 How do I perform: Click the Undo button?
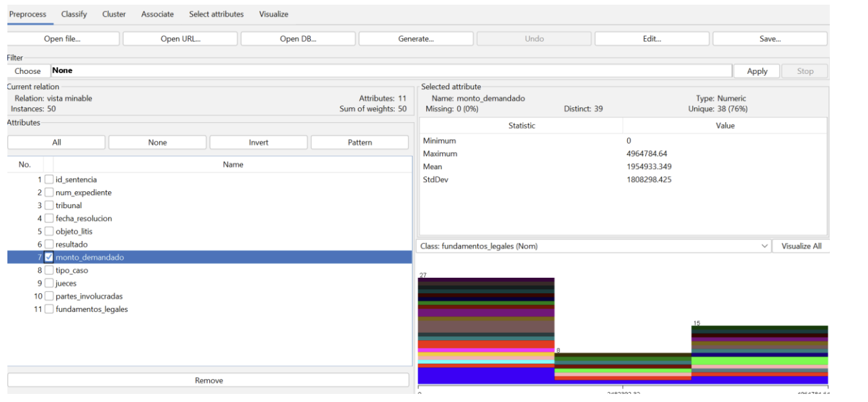[x=534, y=39]
